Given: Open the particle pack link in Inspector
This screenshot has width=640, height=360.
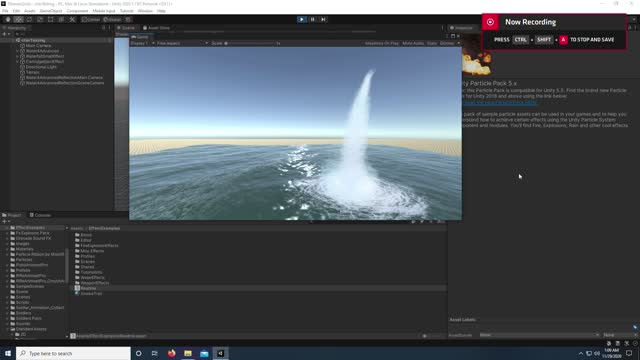Looking at the screenshot, I should pos(500,102).
